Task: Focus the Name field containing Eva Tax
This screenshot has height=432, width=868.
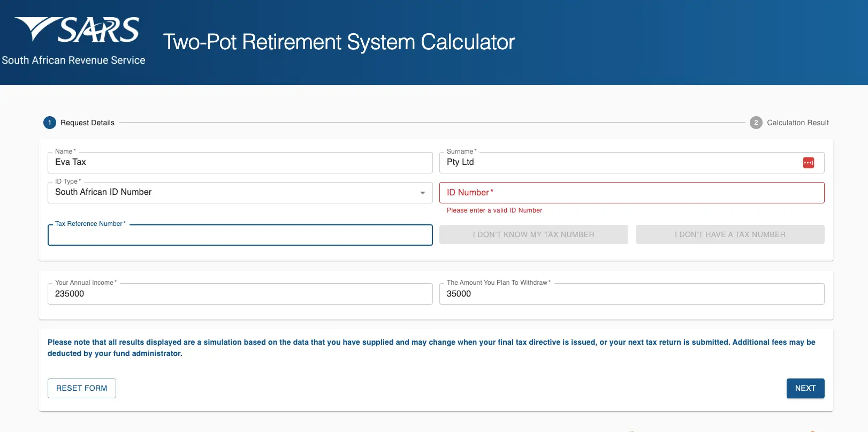Action: tap(240, 163)
